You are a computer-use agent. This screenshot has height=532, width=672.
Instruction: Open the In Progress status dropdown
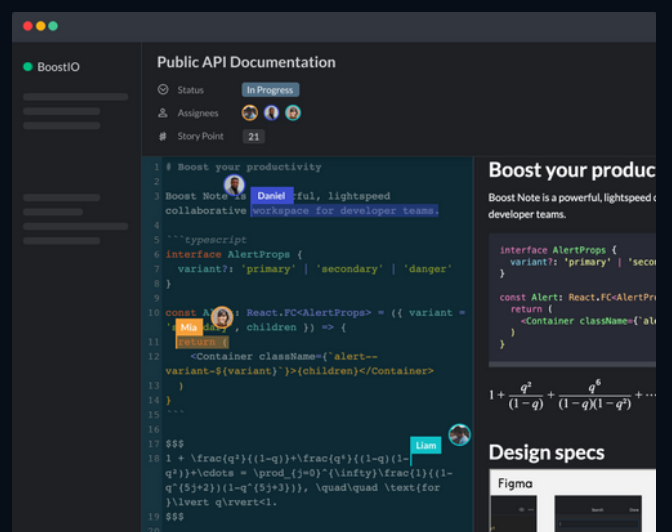270,90
